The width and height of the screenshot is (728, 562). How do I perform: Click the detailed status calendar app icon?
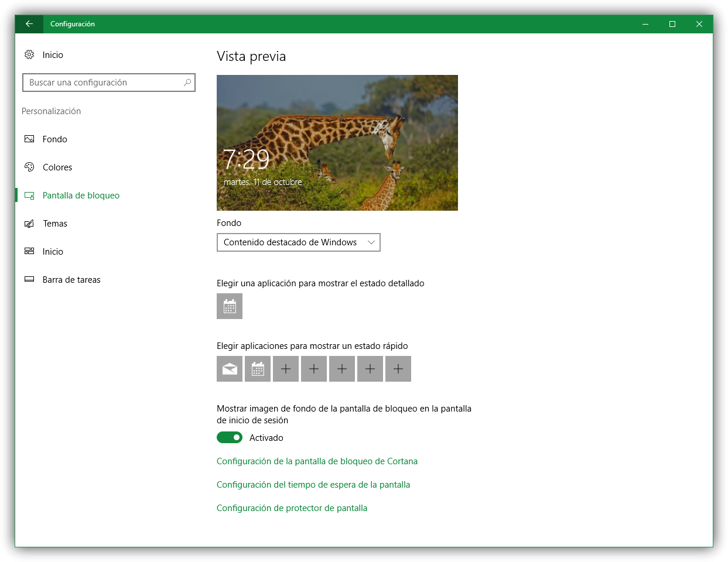tap(230, 306)
